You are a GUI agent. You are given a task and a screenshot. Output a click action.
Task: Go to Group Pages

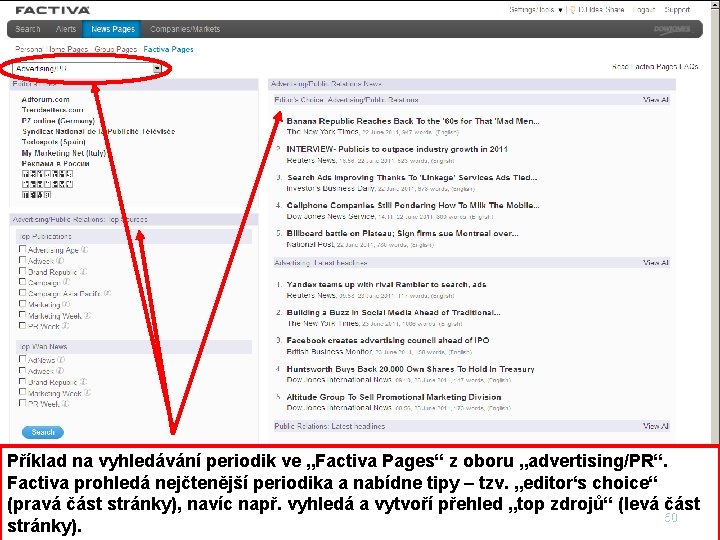(116, 49)
